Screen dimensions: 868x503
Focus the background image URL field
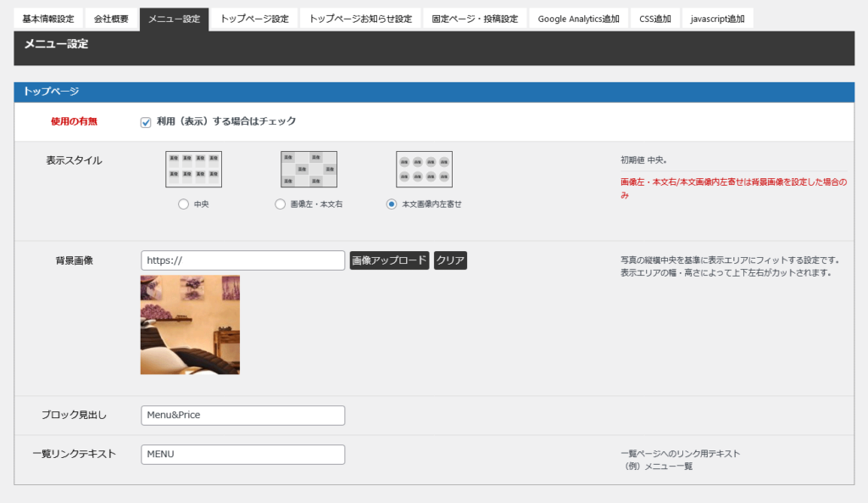pos(242,260)
